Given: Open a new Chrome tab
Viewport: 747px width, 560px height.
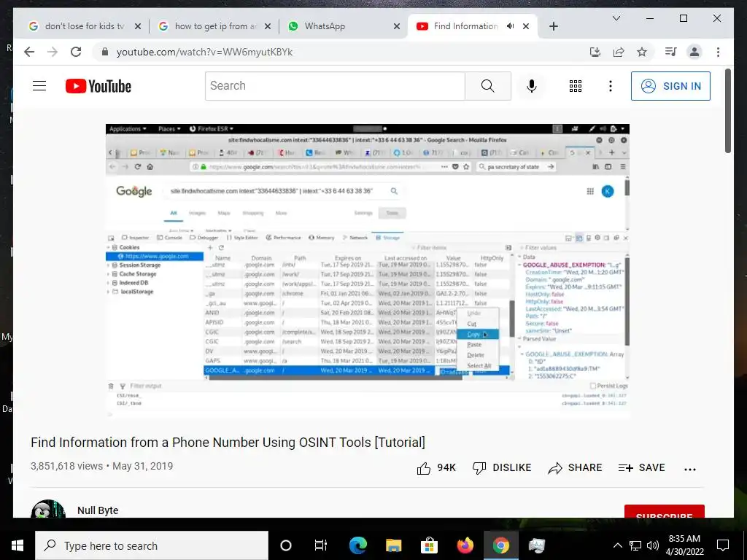Looking at the screenshot, I should pyautogui.click(x=553, y=26).
